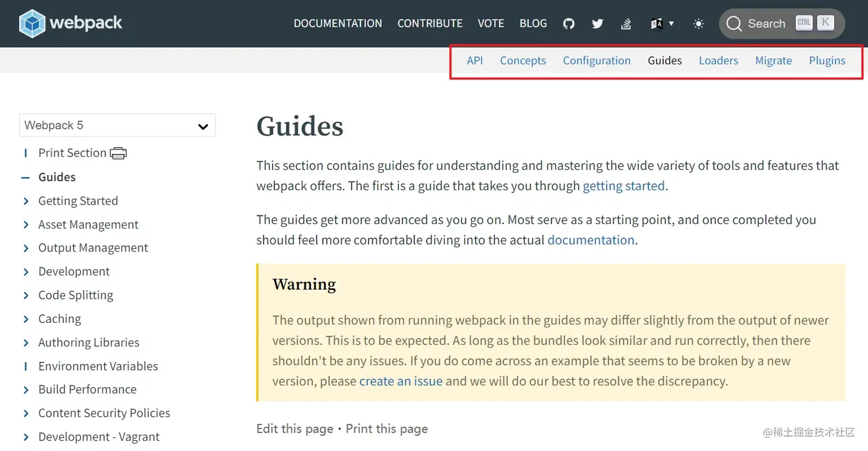
Task: Switch to the Migrate tab
Action: [773, 60]
